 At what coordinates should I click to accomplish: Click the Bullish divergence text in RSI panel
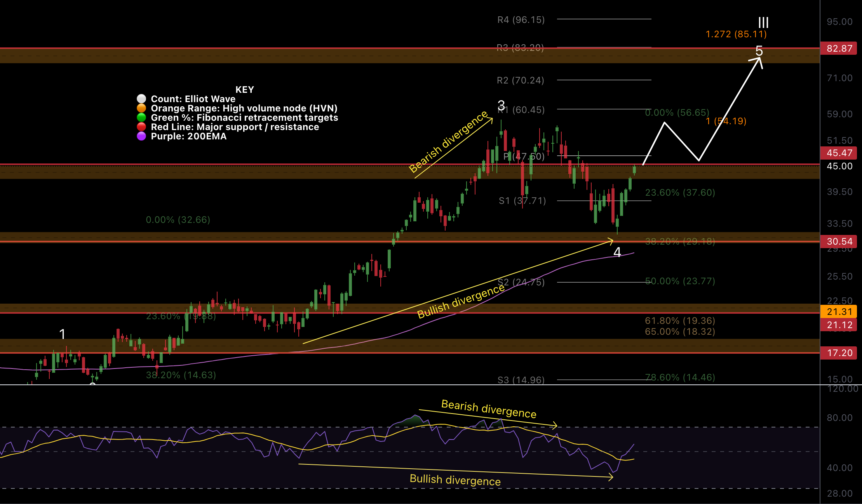click(x=455, y=480)
